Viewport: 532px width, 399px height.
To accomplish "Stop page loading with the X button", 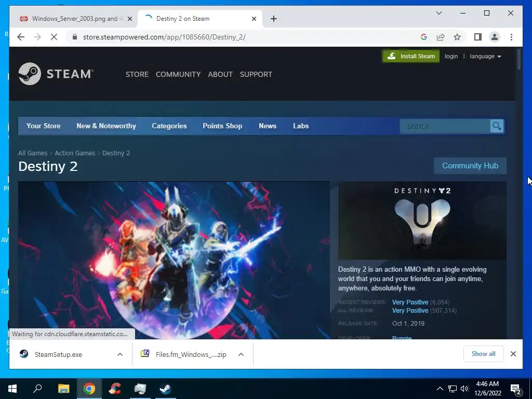I will 54,37.
